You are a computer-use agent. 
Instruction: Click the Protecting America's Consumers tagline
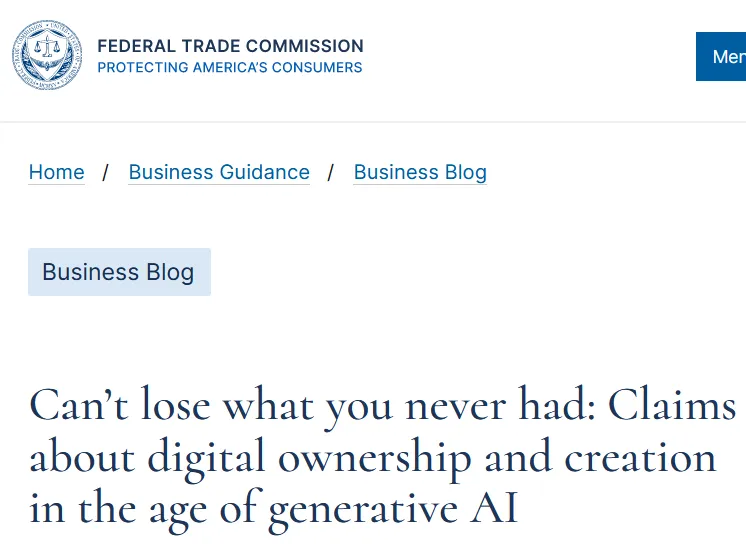point(230,68)
